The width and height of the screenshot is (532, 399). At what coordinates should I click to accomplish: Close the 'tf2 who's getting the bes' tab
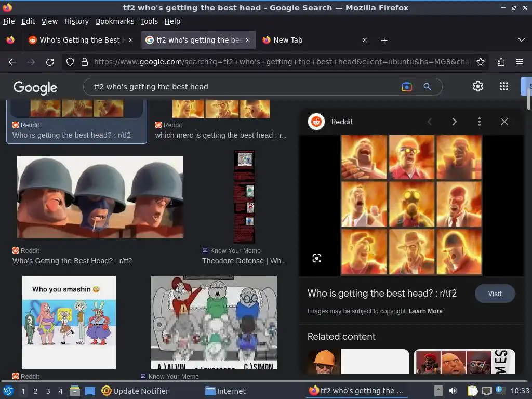[248, 40]
